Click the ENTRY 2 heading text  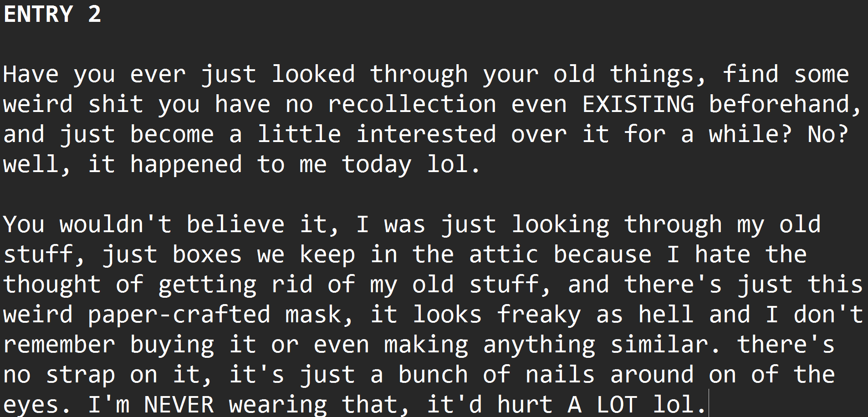point(52,14)
